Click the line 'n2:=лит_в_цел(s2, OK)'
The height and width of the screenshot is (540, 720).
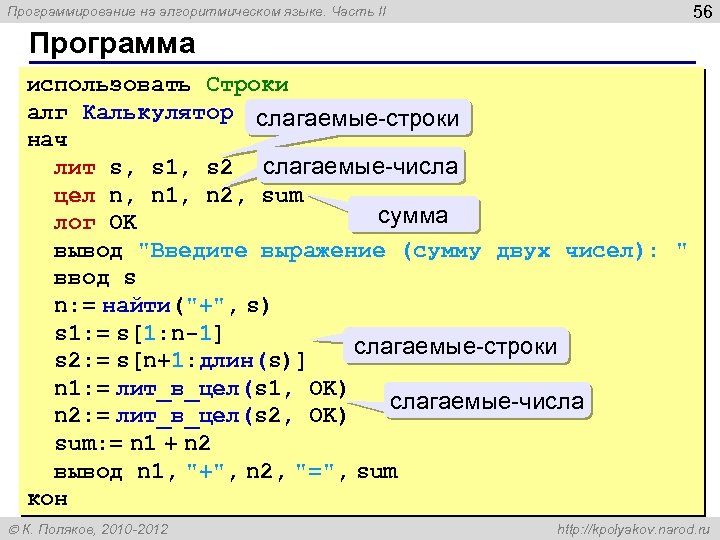(x=200, y=416)
